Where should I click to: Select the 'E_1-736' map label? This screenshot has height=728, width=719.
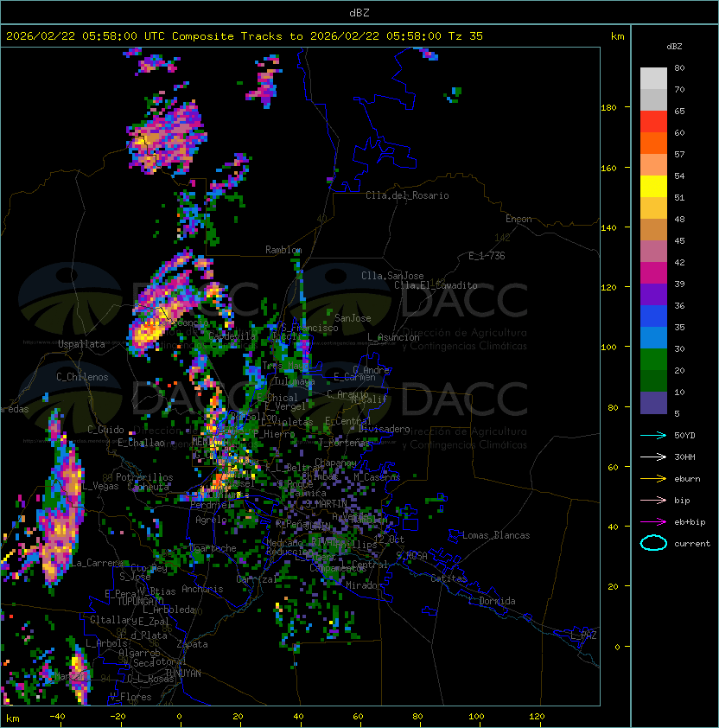pyautogui.click(x=487, y=256)
